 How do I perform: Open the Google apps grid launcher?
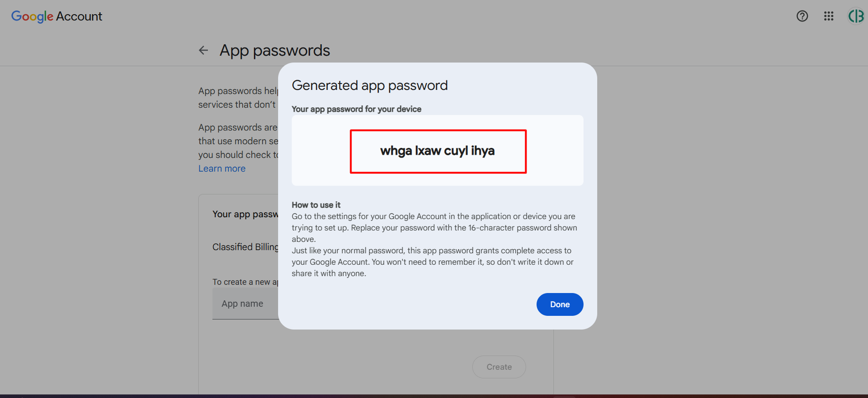coord(828,16)
